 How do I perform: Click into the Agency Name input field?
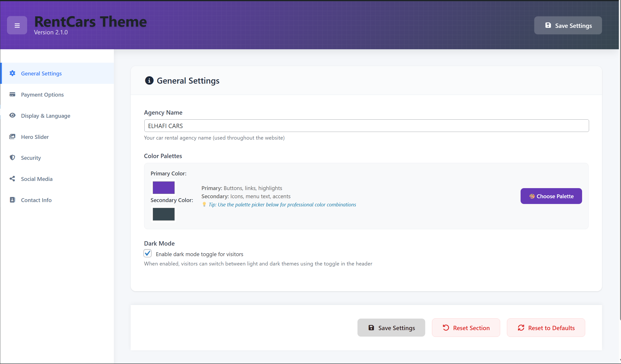(366, 126)
